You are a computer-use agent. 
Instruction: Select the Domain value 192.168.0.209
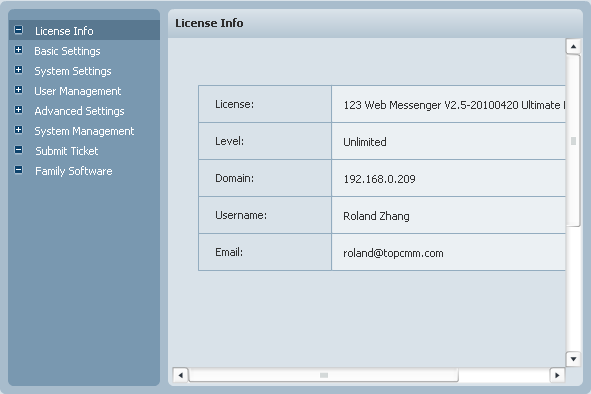[x=379, y=179]
